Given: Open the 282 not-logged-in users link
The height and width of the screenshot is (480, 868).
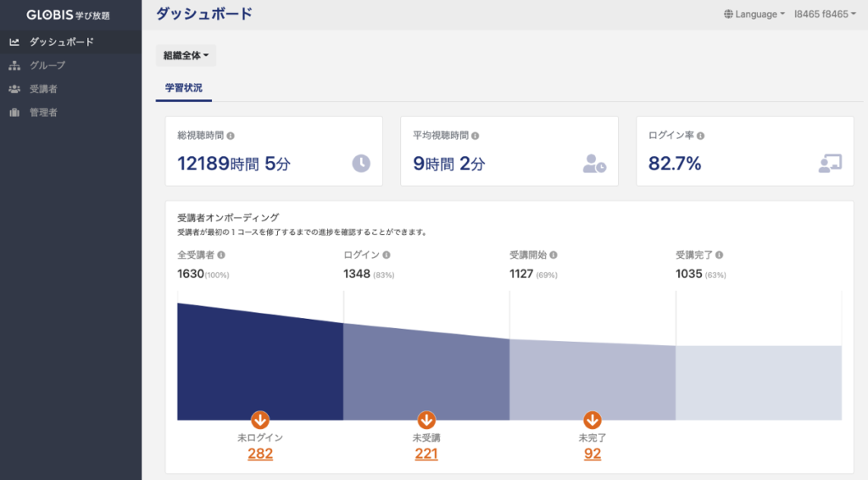Looking at the screenshot, I should pyautogui.click(x=260, y=454).
